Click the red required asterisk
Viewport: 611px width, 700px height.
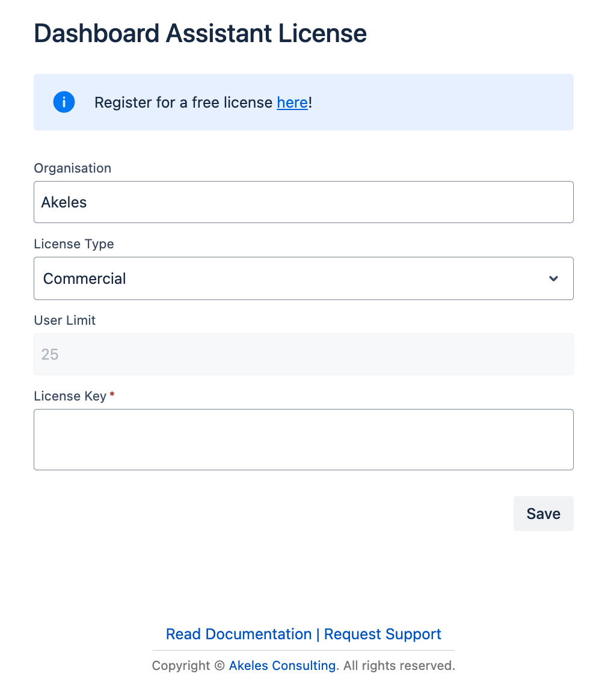(x=112, y=395)
